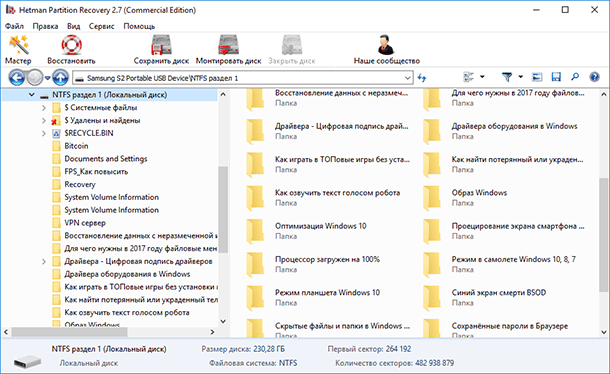Click Первый сектор: 264 192 status text

point(369,349)
